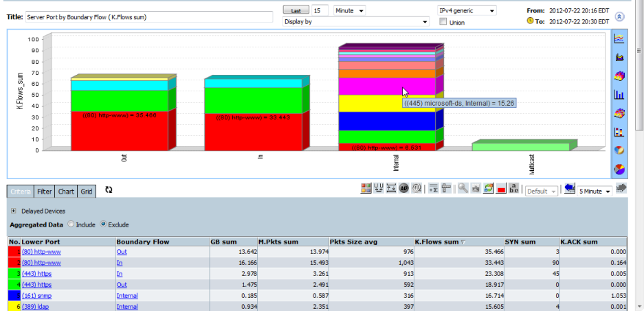Viewport: 644px width, 311px height.
Task: Select the 3D area chart icon
Action: [619, 76]
